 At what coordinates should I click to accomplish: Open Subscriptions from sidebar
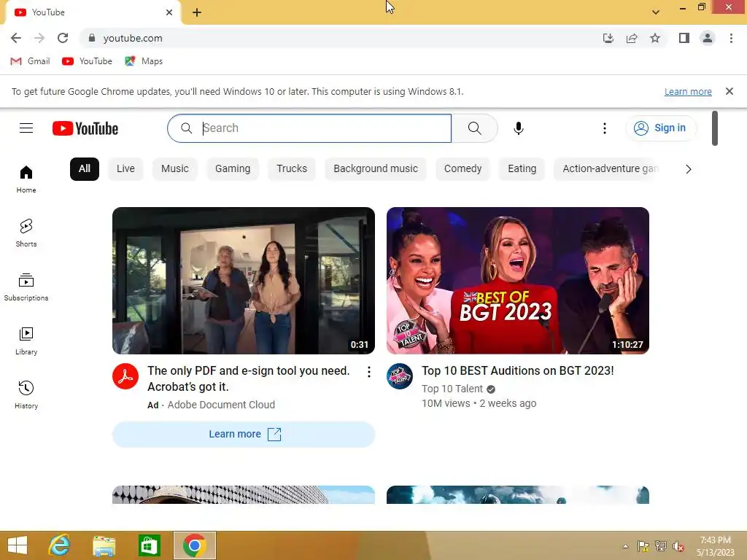tap(26, 287)
